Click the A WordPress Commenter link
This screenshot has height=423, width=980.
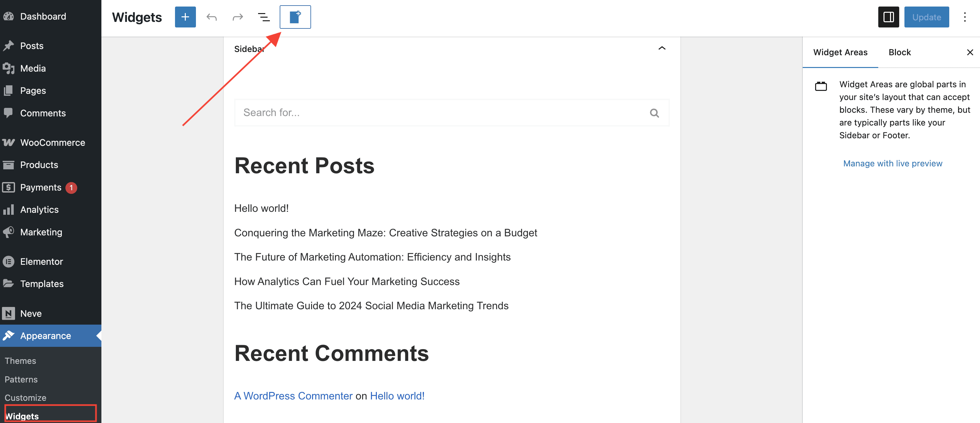point(293,396)
